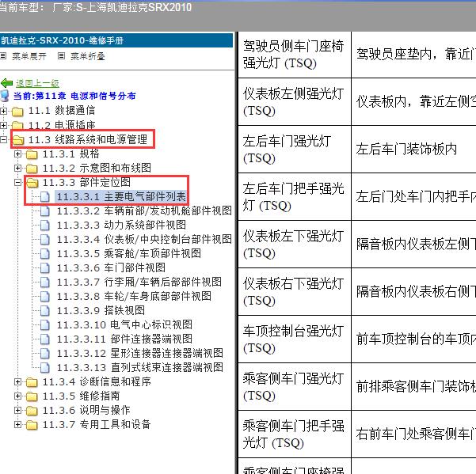This screenshot has height=474, width=476.
Task: Click table cell 驾驶员侧车门座椅强光灯 (TSQ)
Action: [295, 55]
